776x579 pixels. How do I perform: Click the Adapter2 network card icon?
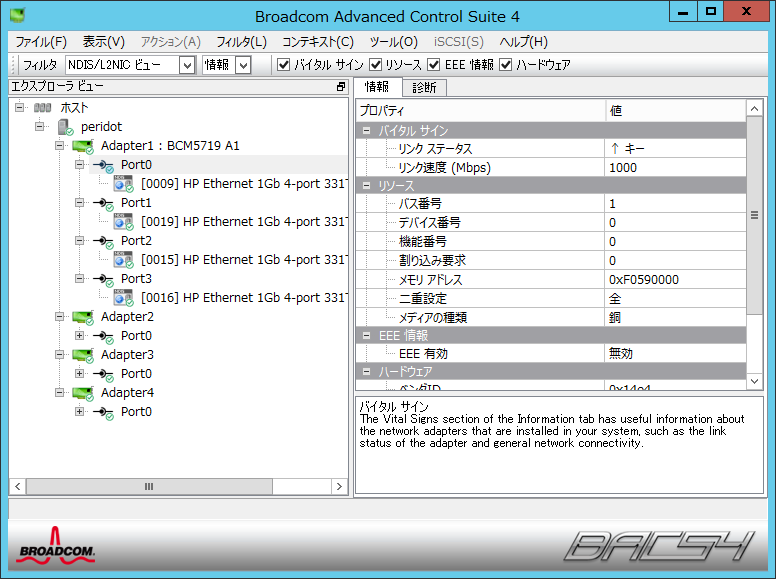pos(83,317)
